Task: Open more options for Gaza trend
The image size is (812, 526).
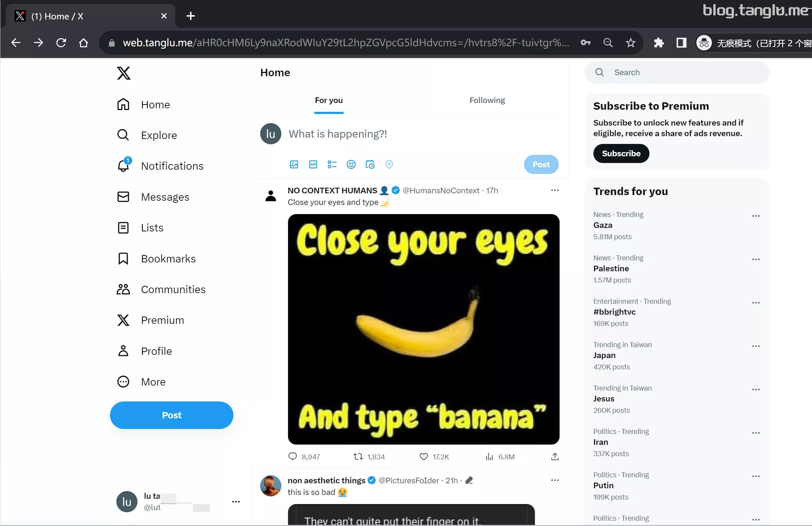Action: 756,216
